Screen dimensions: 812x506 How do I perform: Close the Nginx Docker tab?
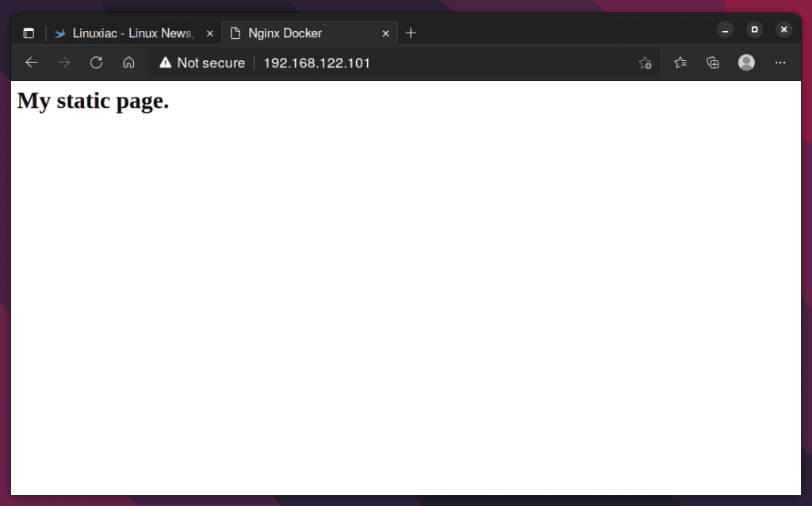point(385,33)
